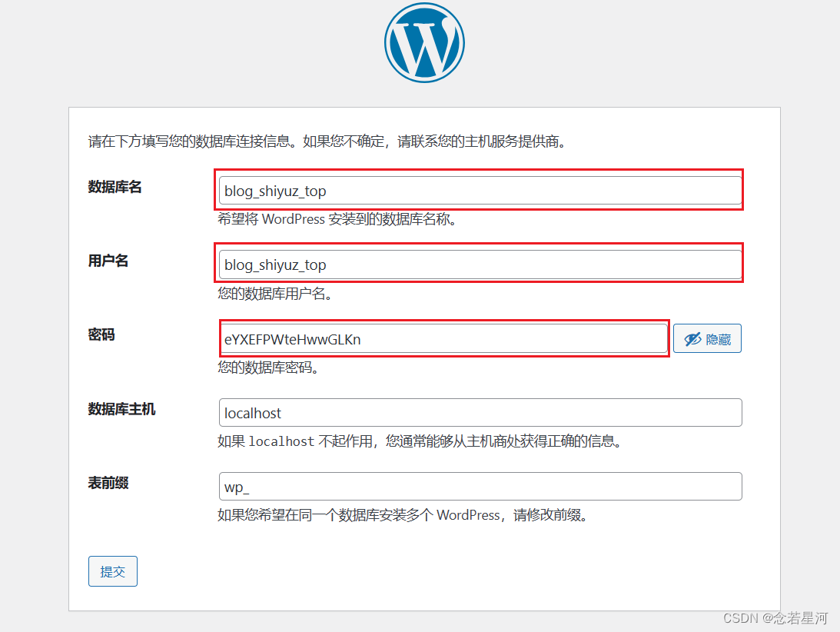Click the WordPress logo at the top

(x=424, y=42)
